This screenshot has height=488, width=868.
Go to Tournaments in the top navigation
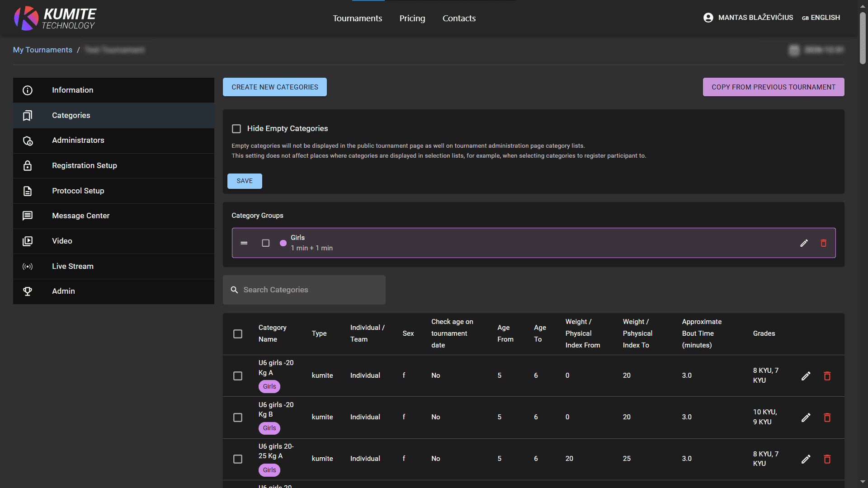357,18
